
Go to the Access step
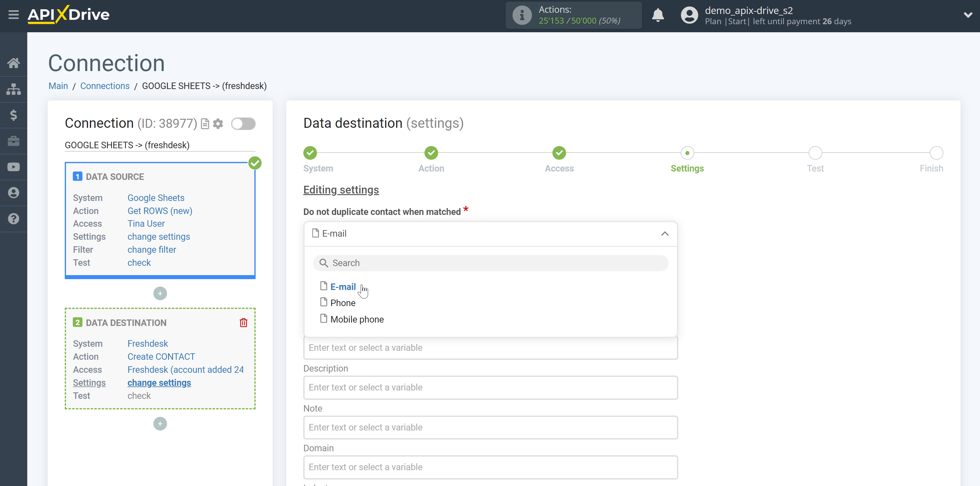pyautogui.click(x=559, y=153)
